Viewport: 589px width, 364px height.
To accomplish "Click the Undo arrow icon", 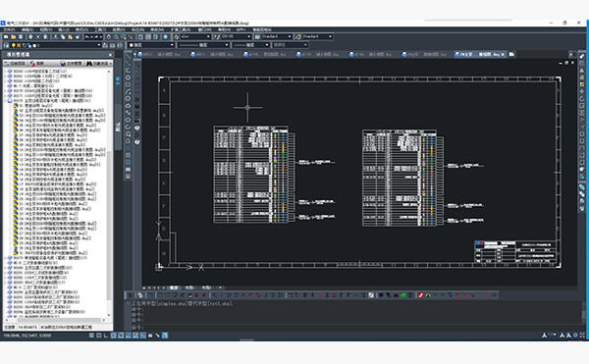I will (x=87, y=36).
